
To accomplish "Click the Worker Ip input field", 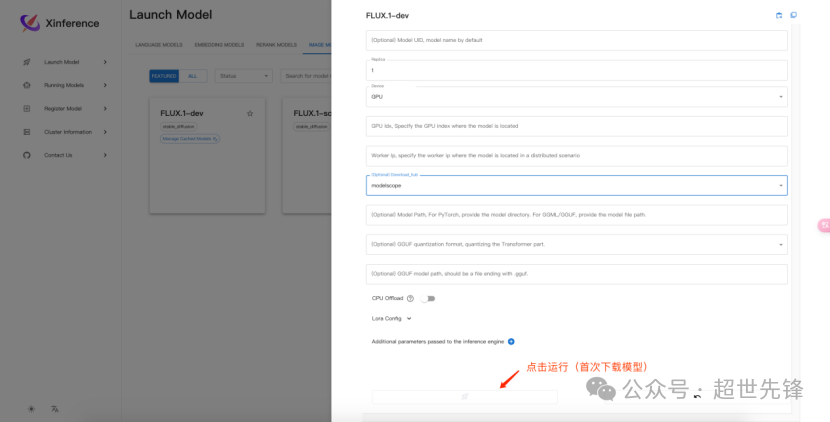I will (x=576, y=156).
